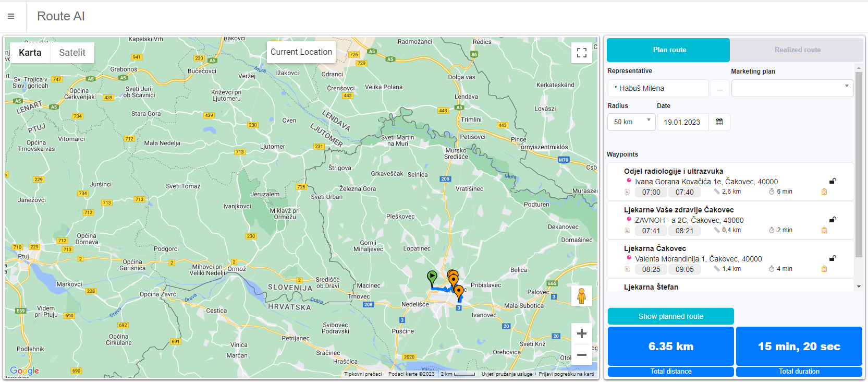Click the 07:00 arrival time field
This screenshot has height=382, width=868.
[651, 192]
